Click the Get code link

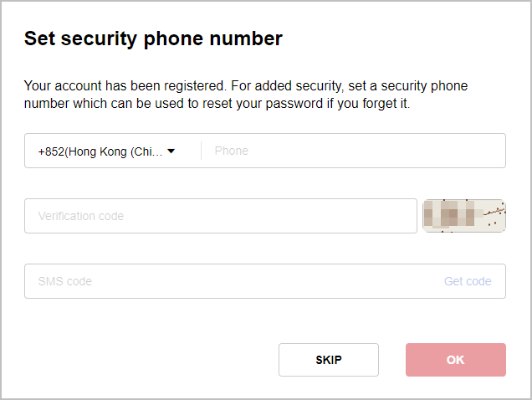click(468, 281)
